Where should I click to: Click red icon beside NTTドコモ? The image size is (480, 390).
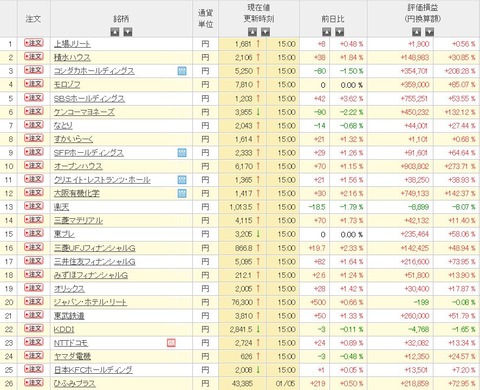[171, 343]
